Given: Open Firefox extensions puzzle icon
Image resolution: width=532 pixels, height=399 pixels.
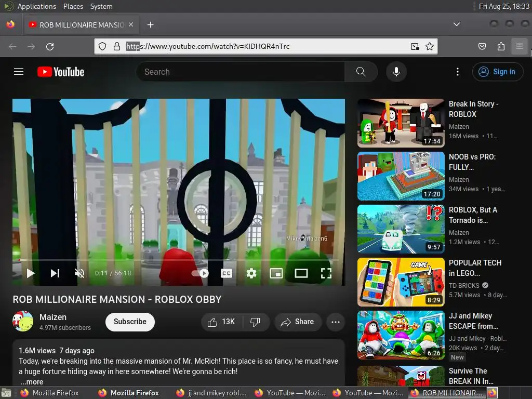Looking at the screenshot, I should click(501, 46).
